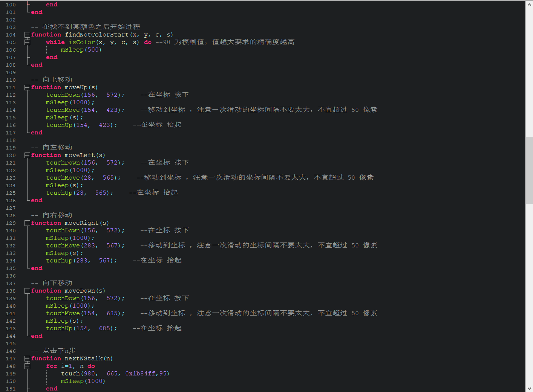Click line number 103 in the gutter
Screen dimensions: 533x392
click(11, 27)
